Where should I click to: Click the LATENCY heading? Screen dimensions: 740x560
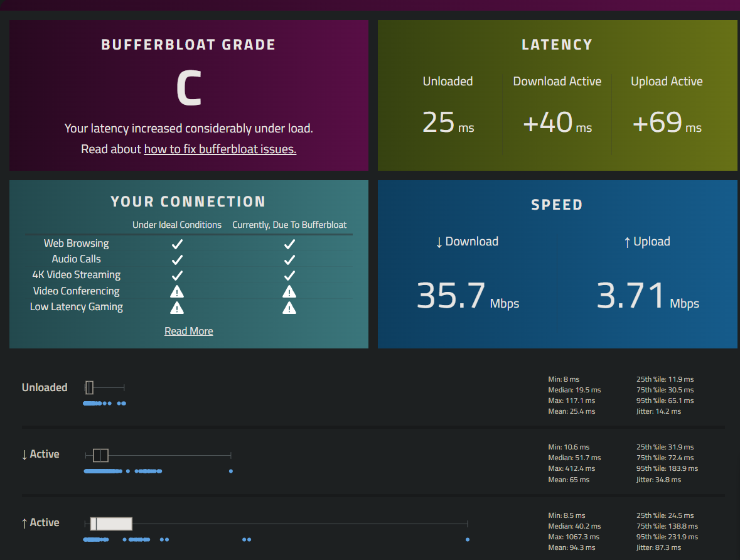point(557,45)
